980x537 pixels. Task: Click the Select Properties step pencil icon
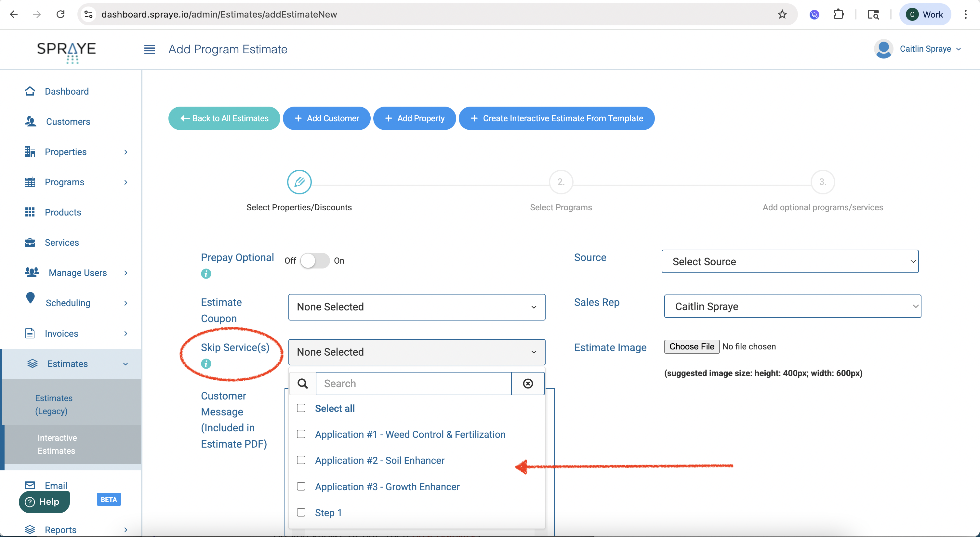[x=299, y=182]
